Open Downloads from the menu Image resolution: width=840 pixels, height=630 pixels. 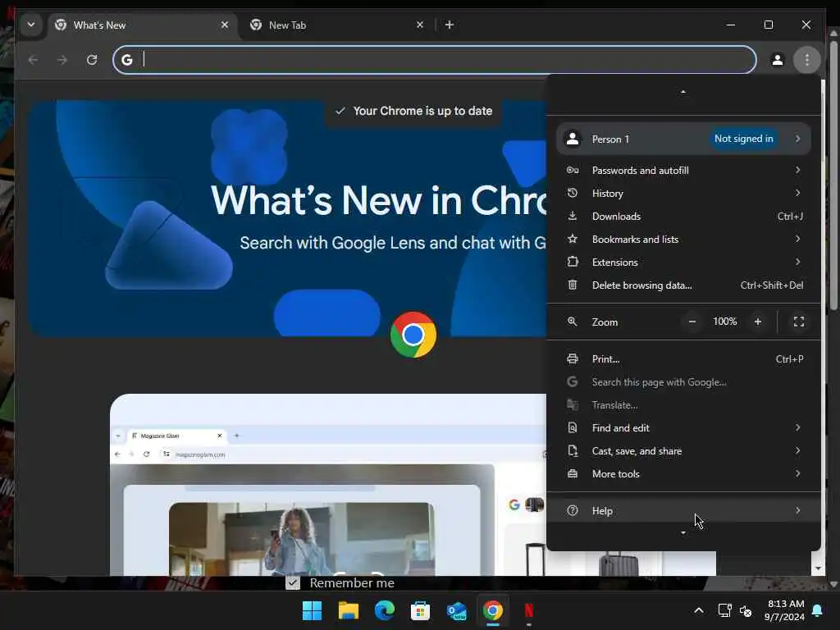(x=683, y=217)
